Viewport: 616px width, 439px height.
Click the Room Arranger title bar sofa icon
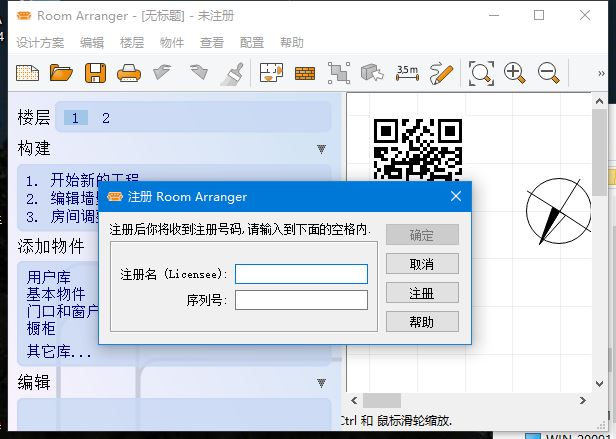pyautogui.click(x=24, y=16)
